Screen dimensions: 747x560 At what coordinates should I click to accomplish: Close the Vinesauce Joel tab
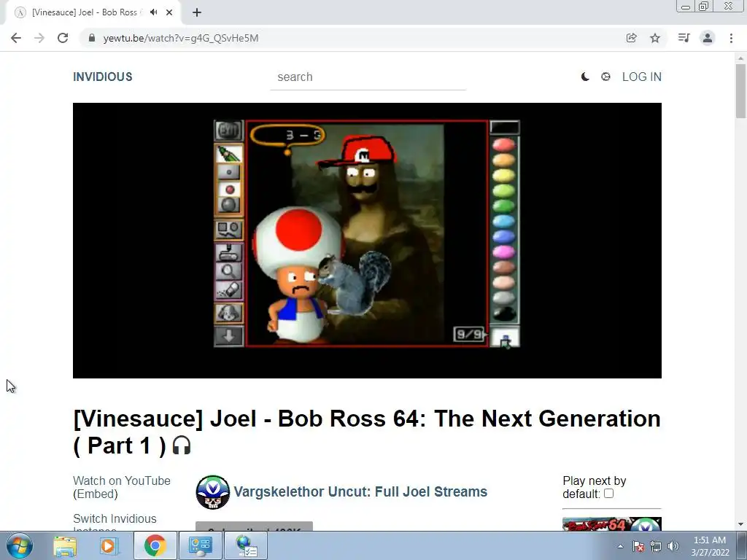(169, 12)
